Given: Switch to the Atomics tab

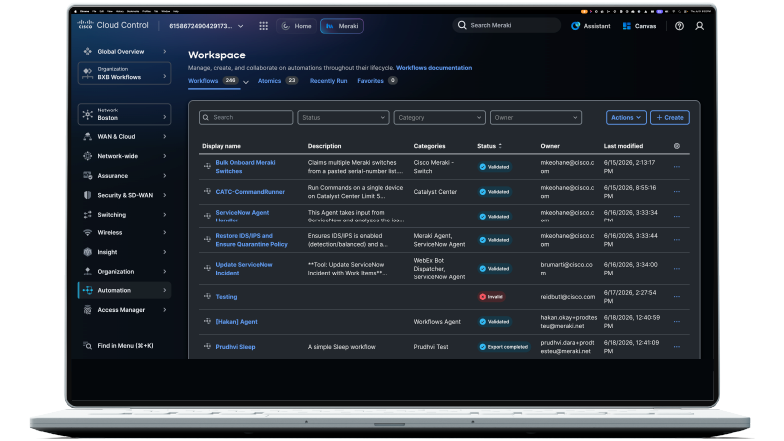Looking at the screenshot, I should click(277, 81).
